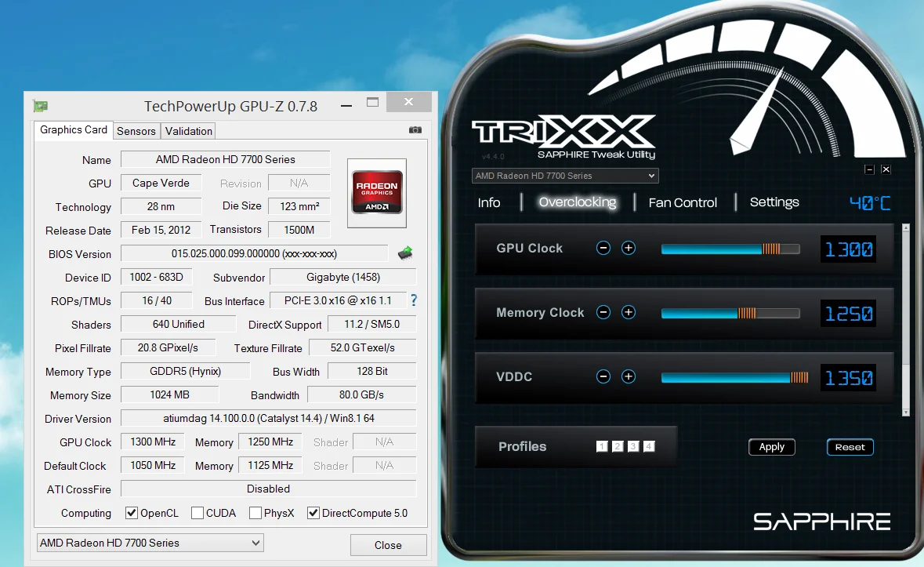Click the GPU-Z app icon in title bar
The width and height of the screenshot is (924, 567).
[41, 106]
